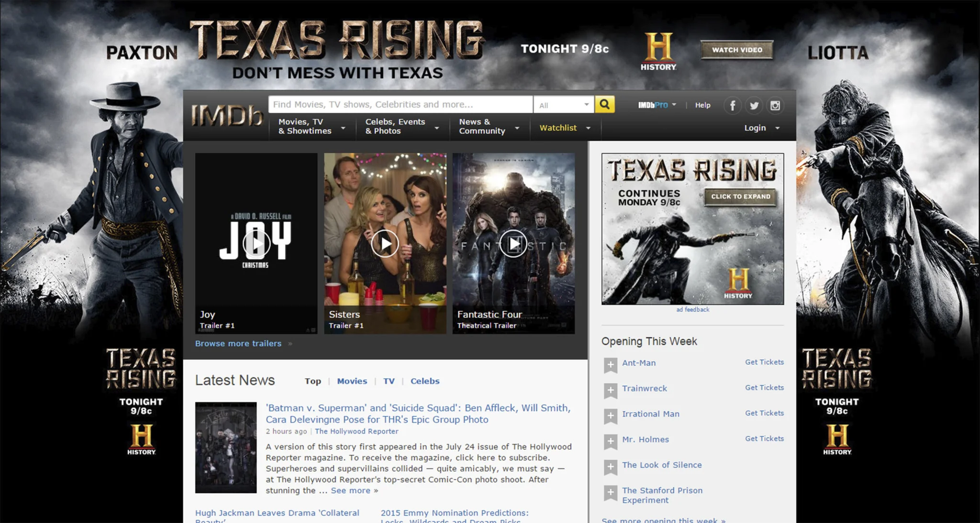The image size is (980, 523).
Task: Open IMDb's Instagram page icon
Action: pyautogui.click(x=775, y=105)
